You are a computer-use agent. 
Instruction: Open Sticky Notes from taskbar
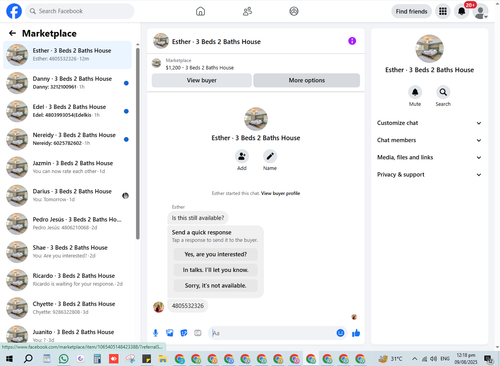(146, 359)
